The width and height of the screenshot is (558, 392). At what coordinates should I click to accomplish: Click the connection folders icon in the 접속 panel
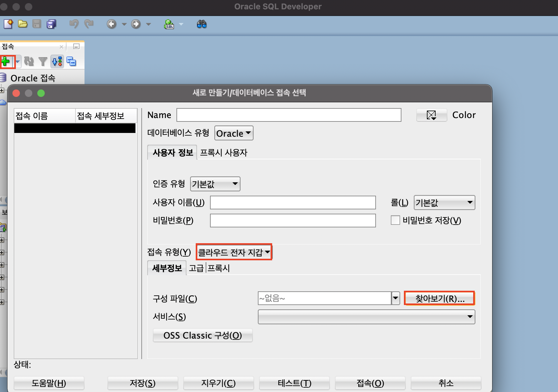(71, 62)
